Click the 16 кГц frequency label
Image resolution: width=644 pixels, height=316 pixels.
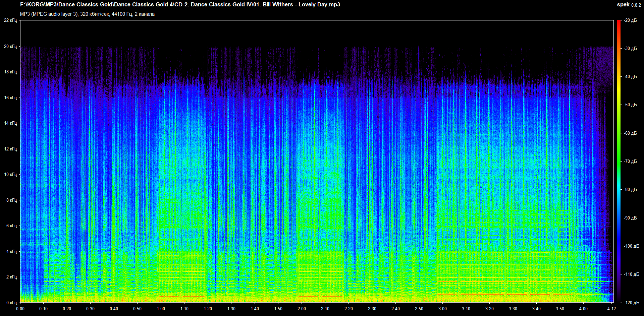click(10, 98)
